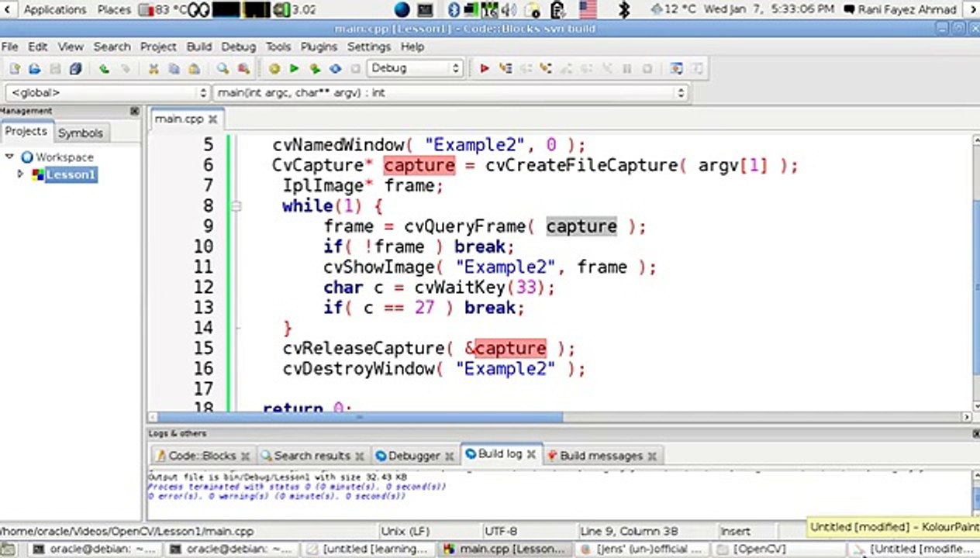Viewport: 980px width, 558px height.
Task: Expand the Lesson1 project tree node
Action: pos(21,174)
